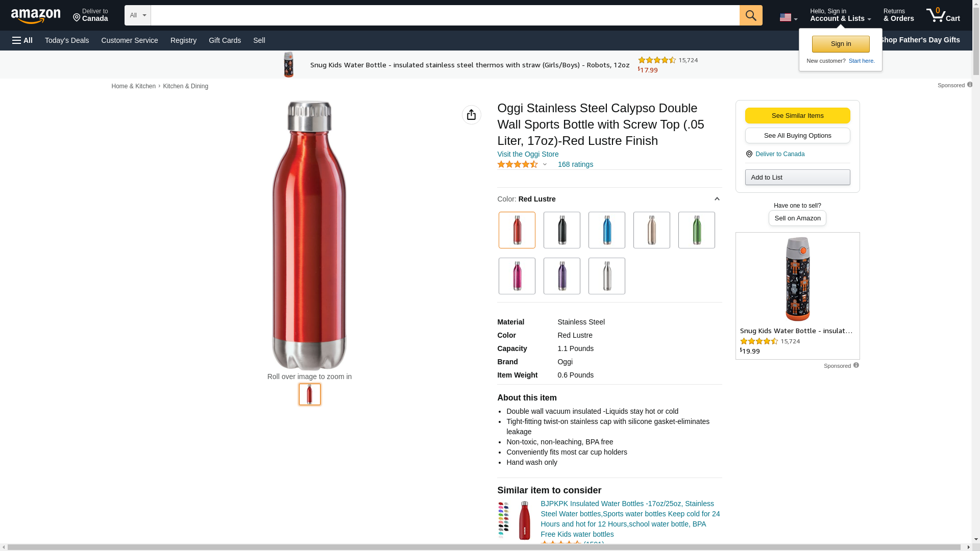Click the US flag language selector
This screenshot has width=980, height=551.
pyautogui.click(x=788, y=17)
